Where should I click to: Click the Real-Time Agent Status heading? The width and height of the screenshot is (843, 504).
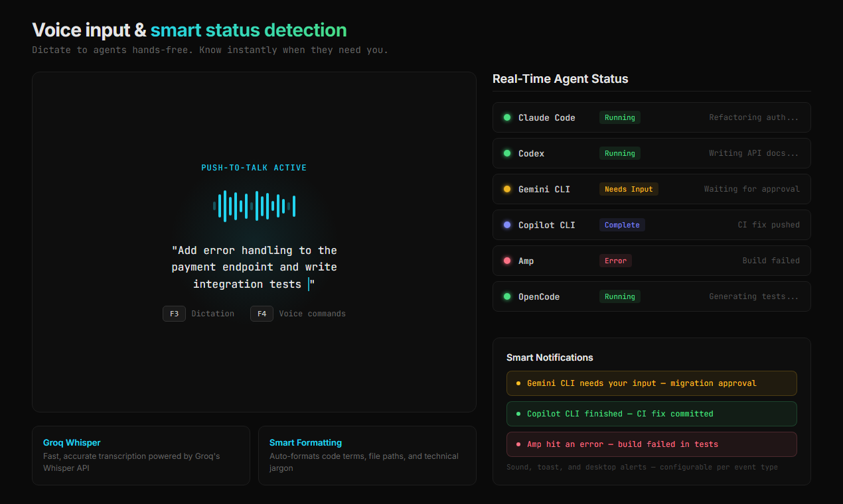560,79
